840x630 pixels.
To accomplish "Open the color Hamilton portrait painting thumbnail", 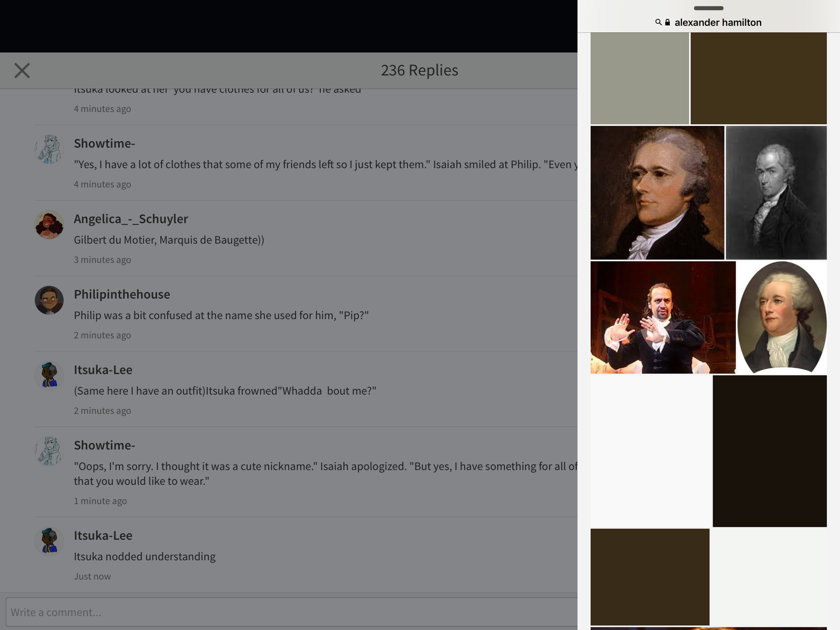I will point(657,193).
